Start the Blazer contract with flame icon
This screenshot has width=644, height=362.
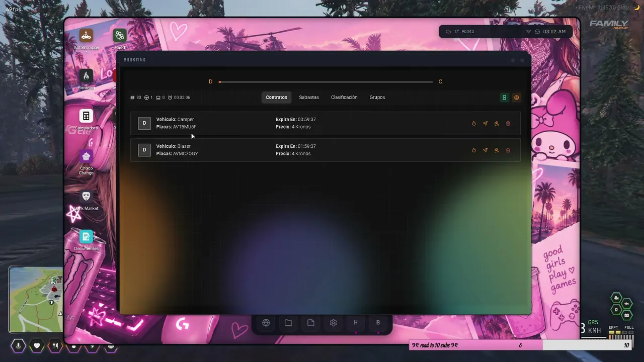click(x=474, y=150)
